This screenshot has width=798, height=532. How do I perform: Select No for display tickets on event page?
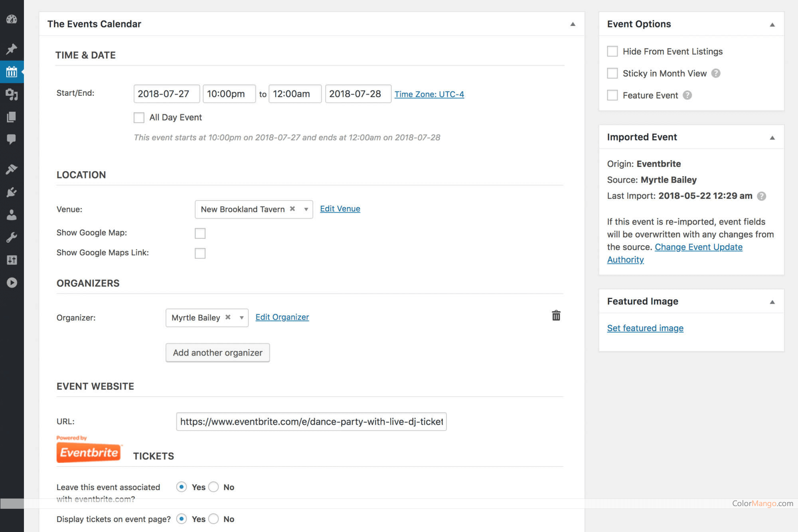click(x=214, y=519)
